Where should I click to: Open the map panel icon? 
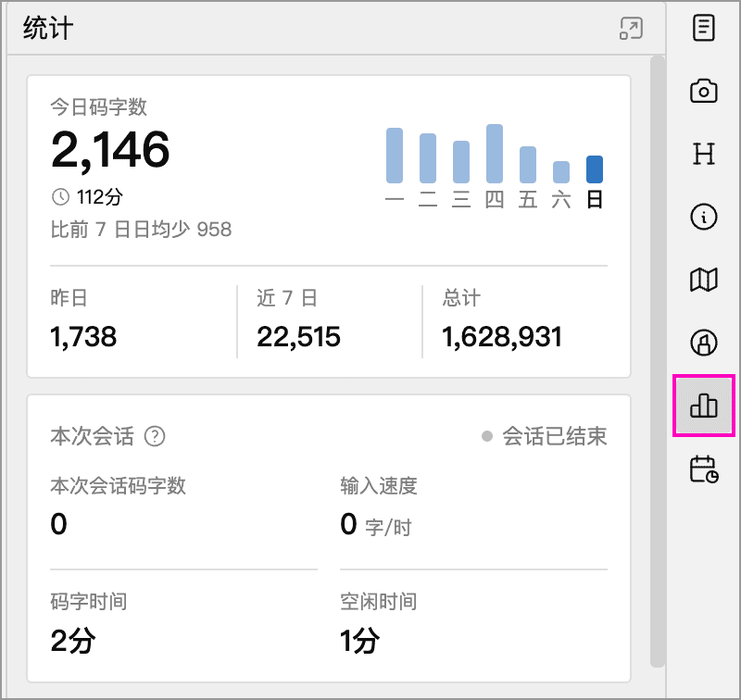click(704, 280)
